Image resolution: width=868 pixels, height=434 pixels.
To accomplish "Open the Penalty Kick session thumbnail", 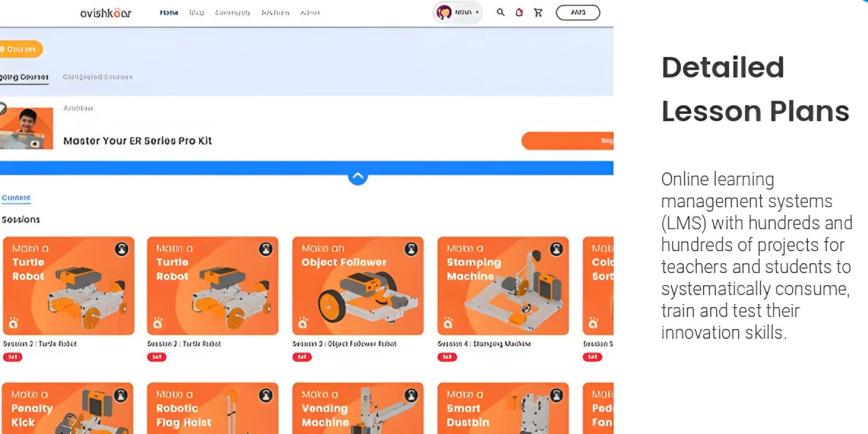I will [x=67, y=408].
